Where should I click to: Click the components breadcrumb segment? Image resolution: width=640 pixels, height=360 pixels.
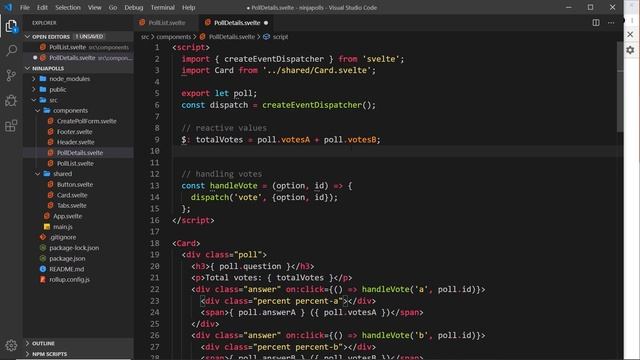point(173,37)
